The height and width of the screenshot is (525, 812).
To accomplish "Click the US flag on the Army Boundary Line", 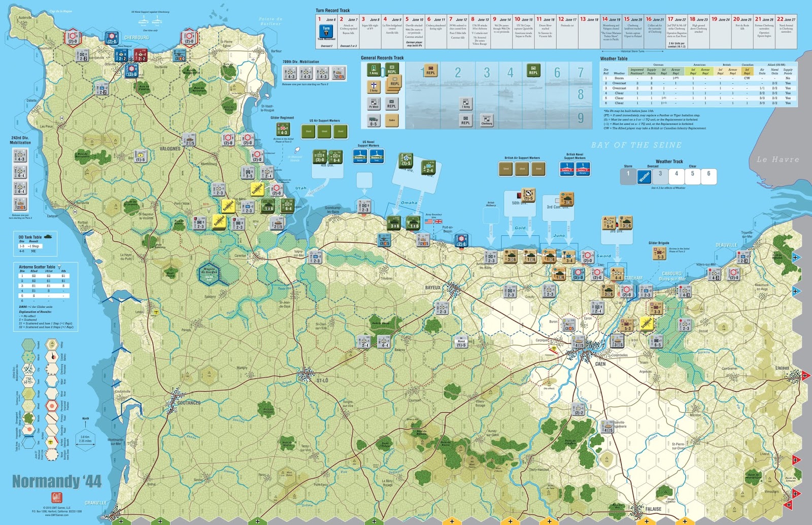I will [x=429, y=222].
